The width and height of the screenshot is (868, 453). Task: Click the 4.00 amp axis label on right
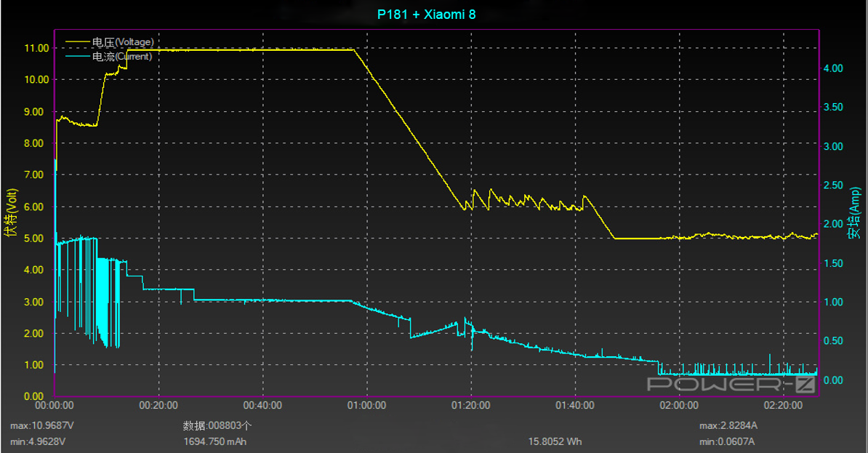point(833,68)
